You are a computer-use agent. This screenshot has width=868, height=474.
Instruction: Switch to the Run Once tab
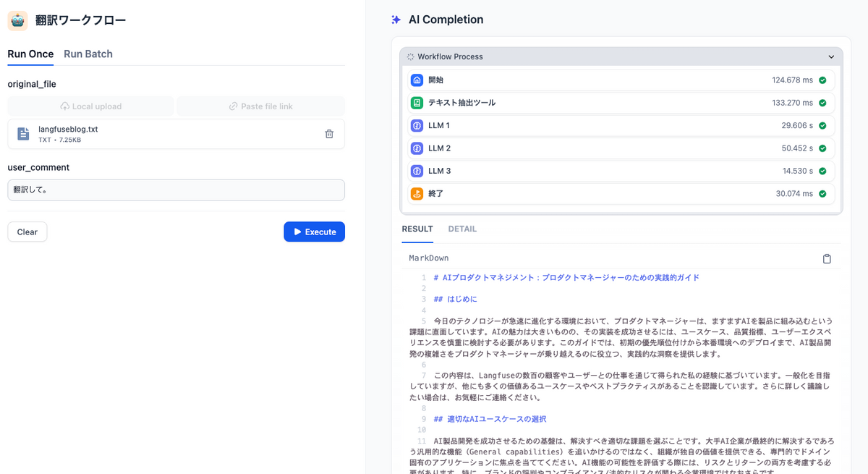click(x=30, y=54)
